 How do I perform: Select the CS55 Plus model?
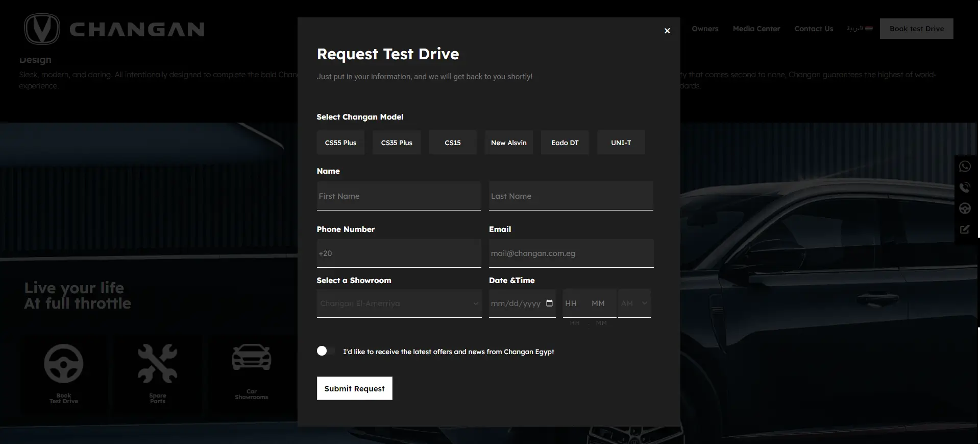click(340, 143)
